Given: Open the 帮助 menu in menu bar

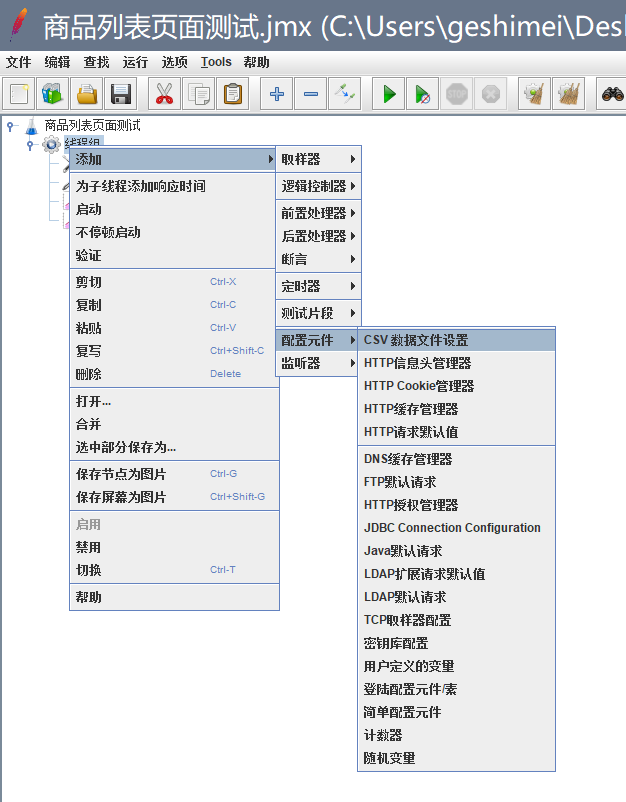Looking at the screenshot, I should tap(256, 62).
